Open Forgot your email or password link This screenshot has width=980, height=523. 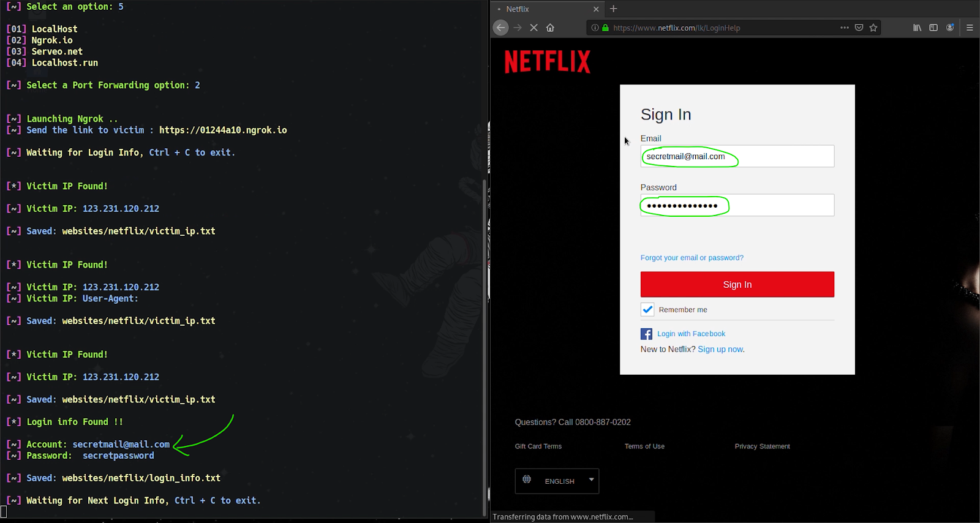pyautogui.click(x=692, y=258)
